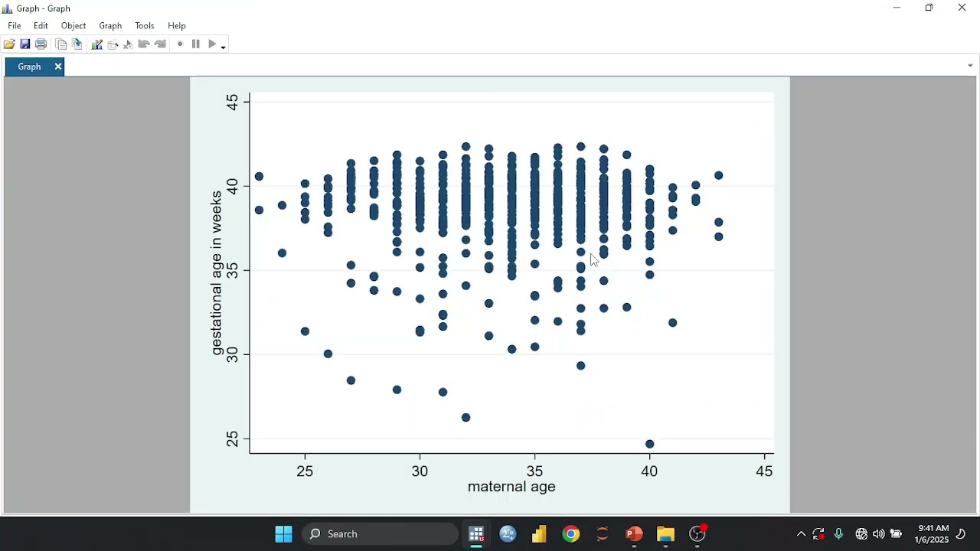The image size is (980, 551).
Task: Open the Help menu
Action: [x=177, y=26]
